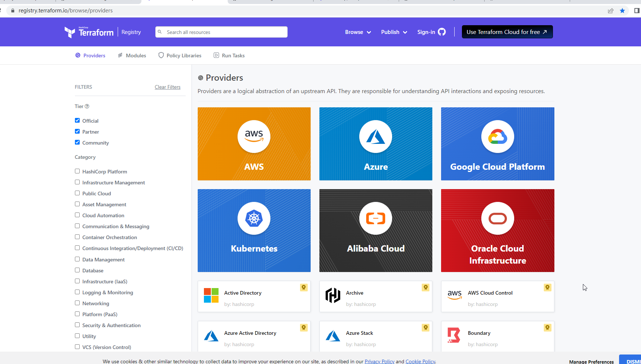641x364 pixels.
Task: Click the Microsoft logo on Active Directory card
Action: click(211, 295)
